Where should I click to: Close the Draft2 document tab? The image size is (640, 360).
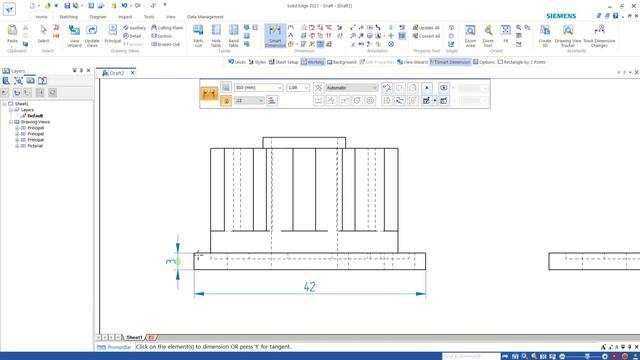point(133,73)
